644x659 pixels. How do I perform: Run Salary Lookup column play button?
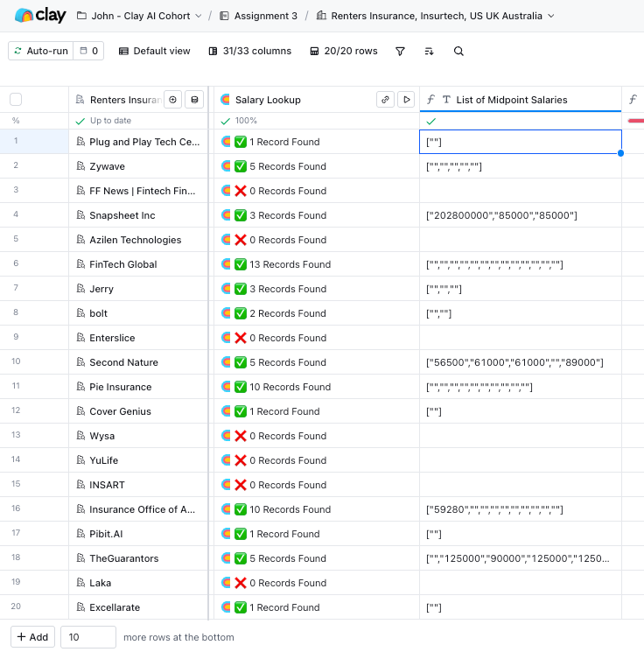406,100
